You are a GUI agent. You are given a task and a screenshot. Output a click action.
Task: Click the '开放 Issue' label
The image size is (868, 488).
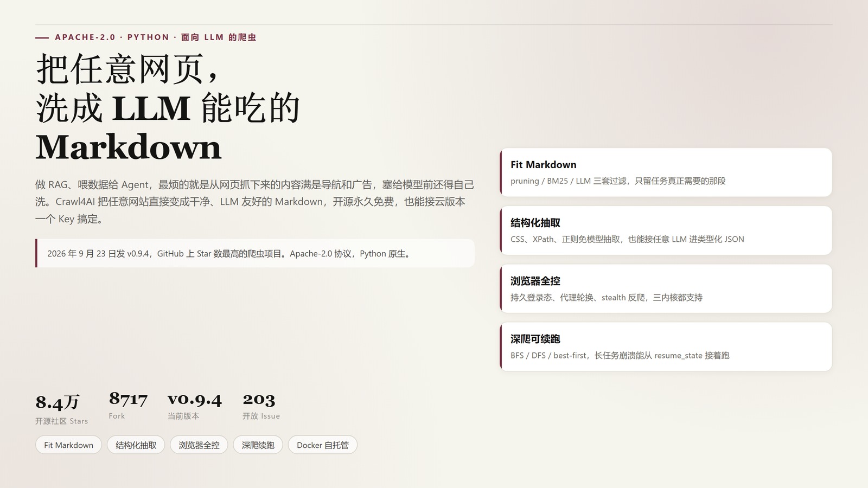click(x=261, y=416)
